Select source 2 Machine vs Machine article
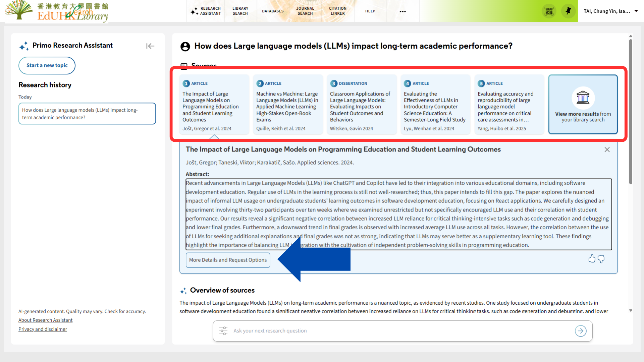The width and height of the screenshot is (644, 362). (288, 104)
